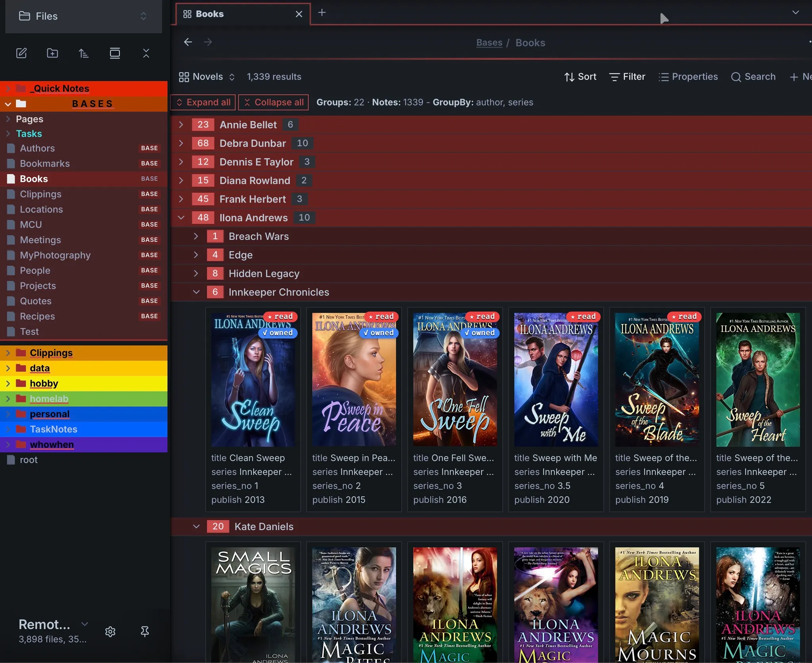
Task: Open the Test file
Action: click(x=83, y=332)
